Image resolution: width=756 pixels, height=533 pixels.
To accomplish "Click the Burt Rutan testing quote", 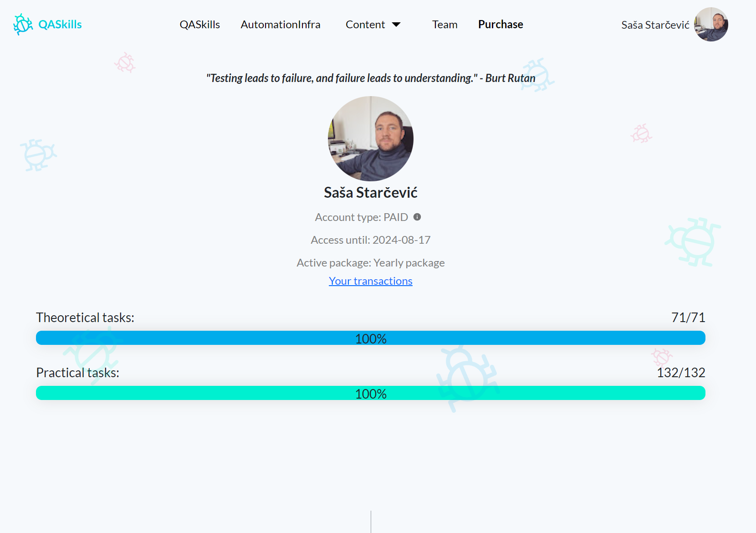I will coord(371,78).
